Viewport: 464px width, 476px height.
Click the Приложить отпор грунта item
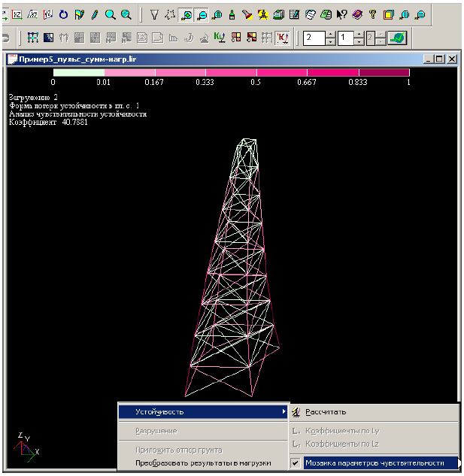[203, 450]
